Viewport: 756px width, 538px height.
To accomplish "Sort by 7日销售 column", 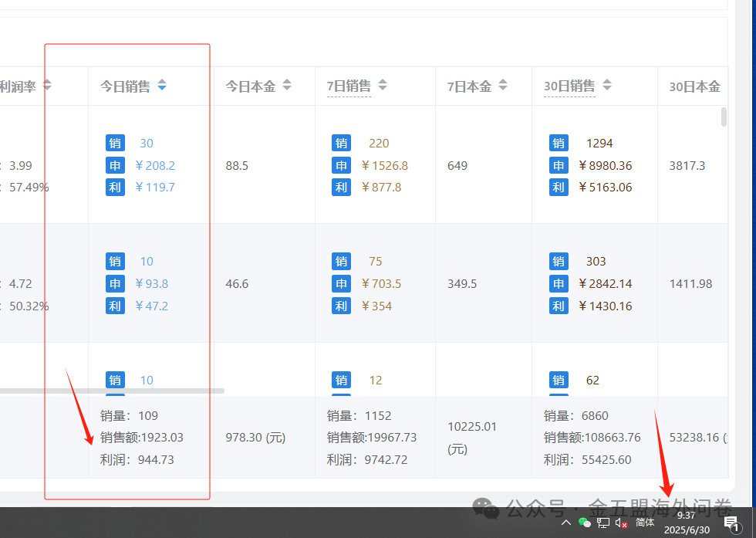I will tap(383, 85).
